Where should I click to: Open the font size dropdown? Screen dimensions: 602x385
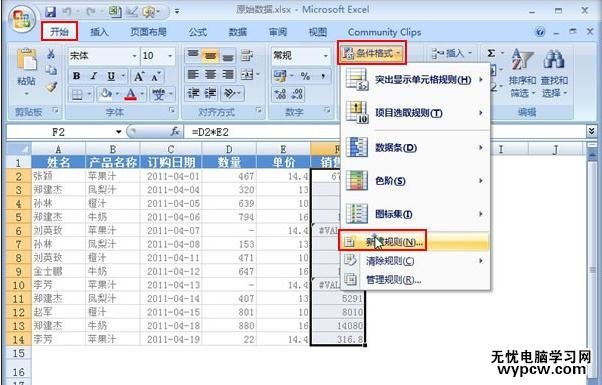point(170,56)
